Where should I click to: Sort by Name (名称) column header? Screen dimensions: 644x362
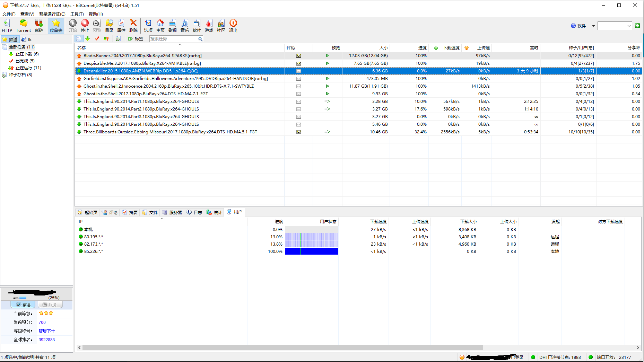click(180, 48)
